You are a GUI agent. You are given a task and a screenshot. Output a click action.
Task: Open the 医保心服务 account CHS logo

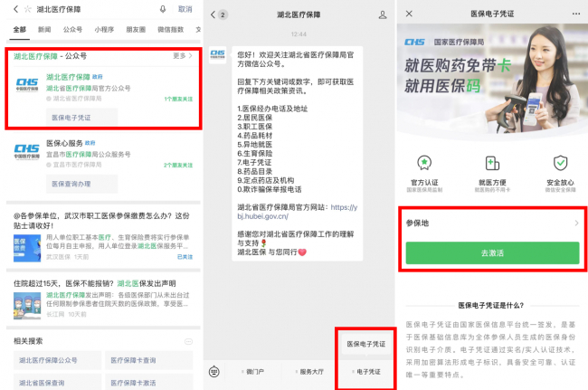27,151
